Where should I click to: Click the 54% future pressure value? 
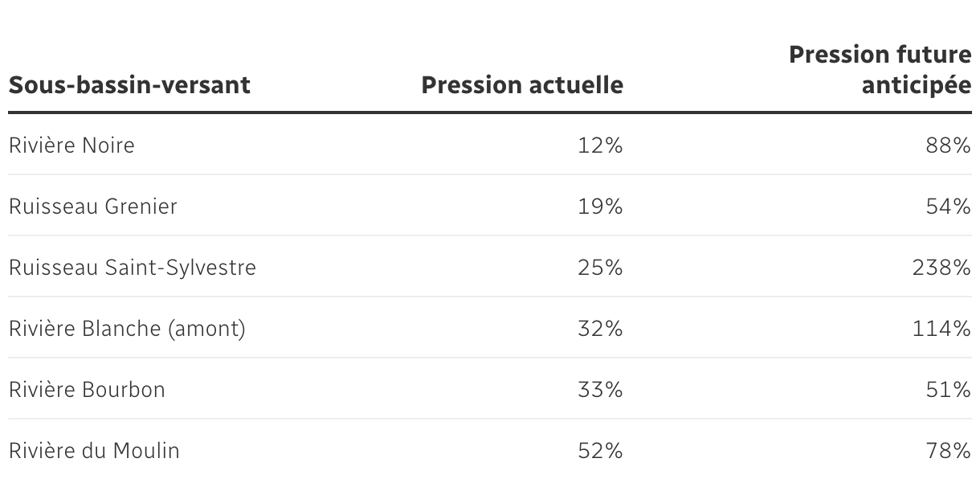pos(949,207)
